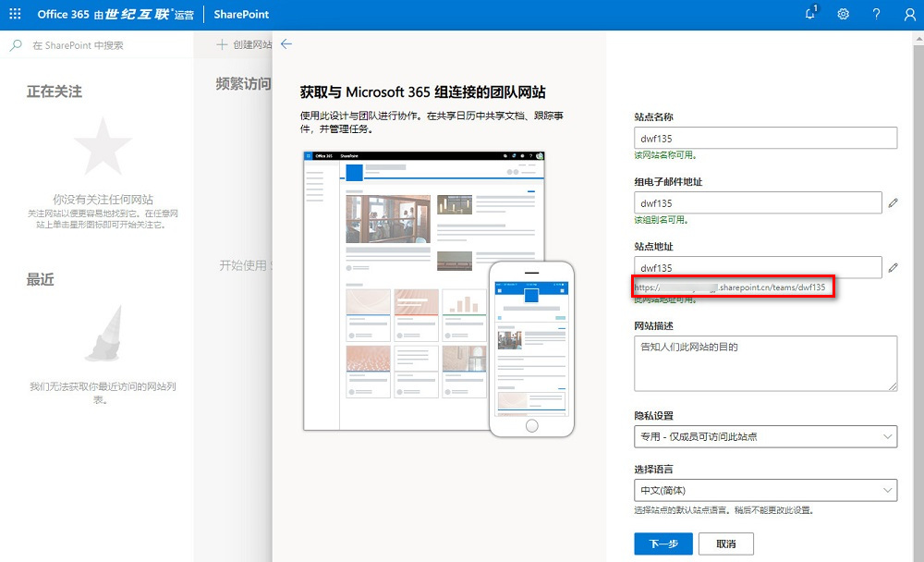Click the scrollbar up arrow

(918, 39)
